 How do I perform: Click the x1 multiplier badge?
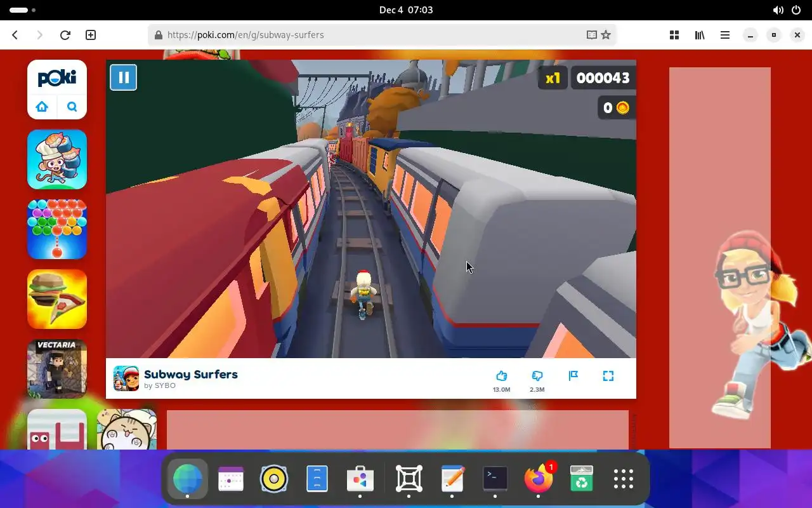553,78
